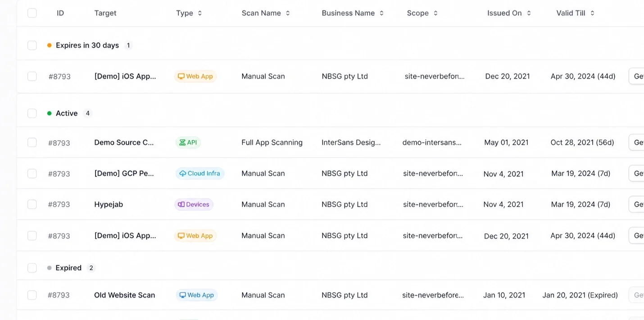Click the action button in the Hypejab row

point(636,205)
